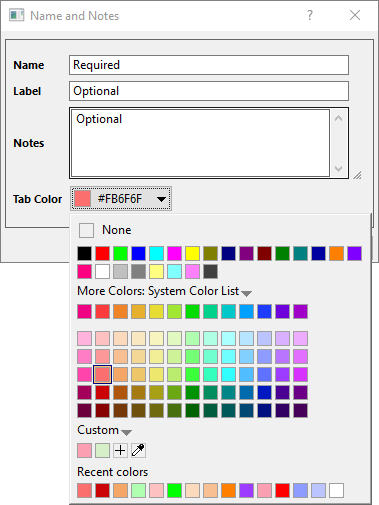The height and width of the screenshot is (505, 379).
Task: Choose the purple recent color swatch
Action: (x=246, y=490)
